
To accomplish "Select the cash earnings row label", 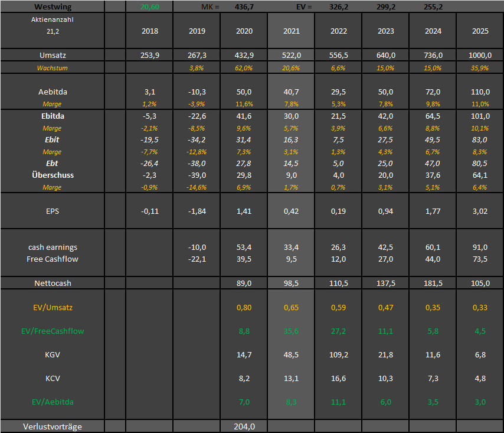I will tap(53, 247).
